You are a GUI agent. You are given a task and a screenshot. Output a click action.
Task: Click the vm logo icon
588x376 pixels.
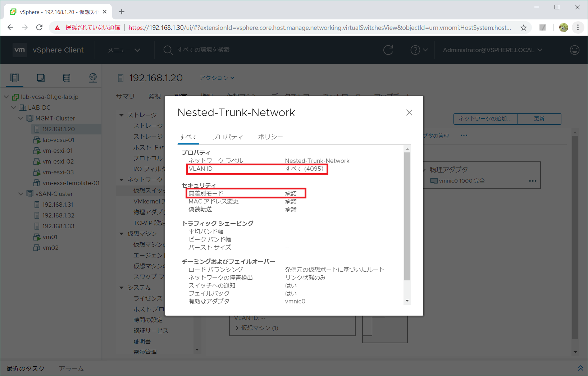pos(20,50)
